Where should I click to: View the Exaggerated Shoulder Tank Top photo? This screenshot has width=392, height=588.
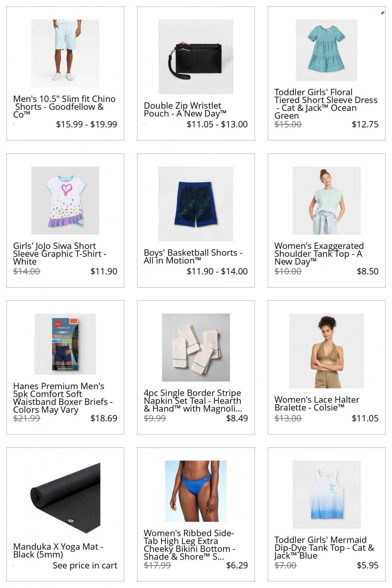click(x=326, y=200)
